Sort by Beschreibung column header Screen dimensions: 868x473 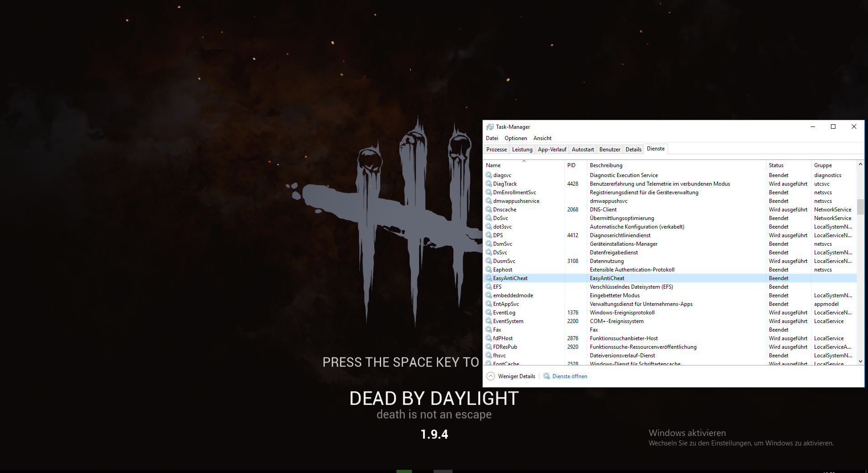(x=676, y=165)
